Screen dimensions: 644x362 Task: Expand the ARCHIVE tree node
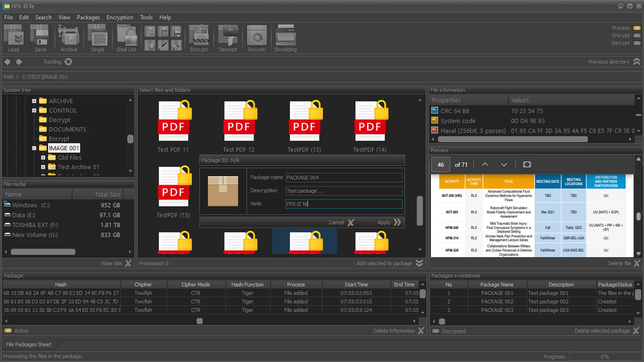(x=34, y=101)
